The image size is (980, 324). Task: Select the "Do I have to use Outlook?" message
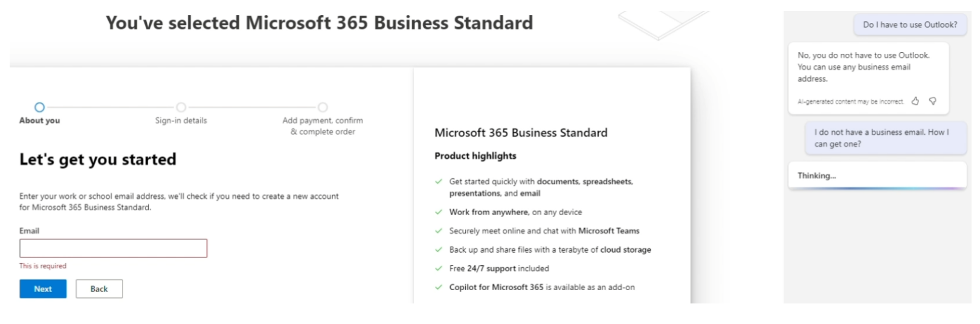click(x=910, y=25)
